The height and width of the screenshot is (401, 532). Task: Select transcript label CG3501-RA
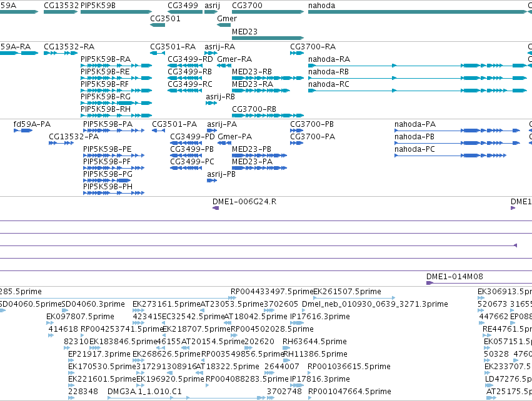[x=173, y=47]
